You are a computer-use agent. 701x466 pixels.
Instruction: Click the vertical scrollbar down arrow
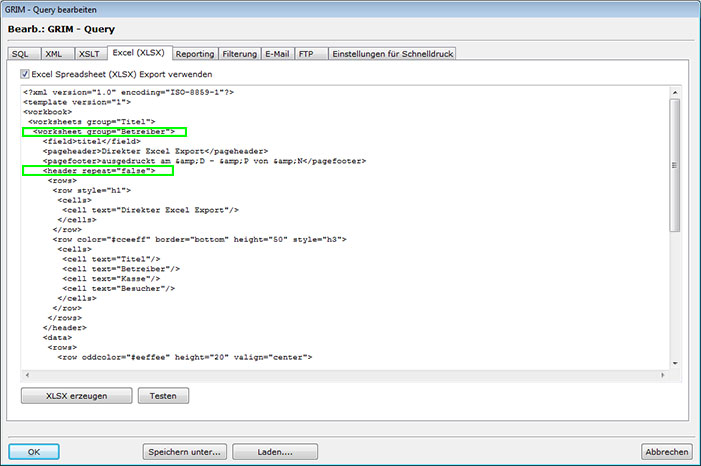[x=674, y=362]
